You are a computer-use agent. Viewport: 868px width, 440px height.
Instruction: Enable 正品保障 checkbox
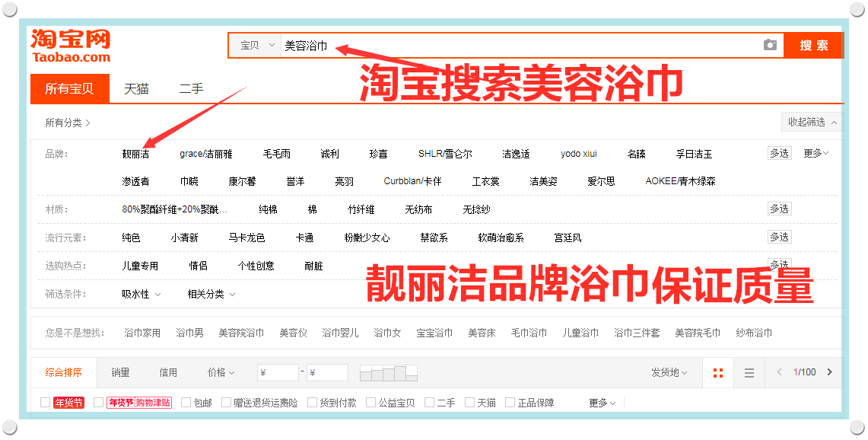tap(510, 402)
